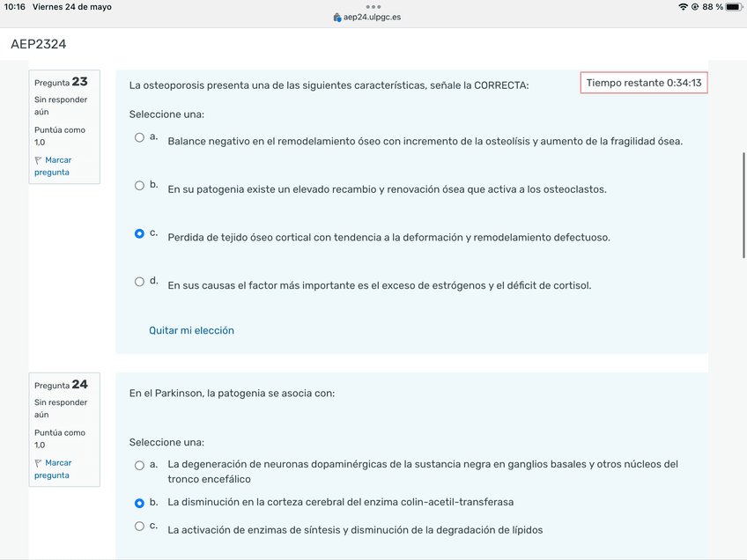The image size is (747, 560).
Task: Click 'Puntúa como 1,0' in question 23 box
Action: (60, 136)
